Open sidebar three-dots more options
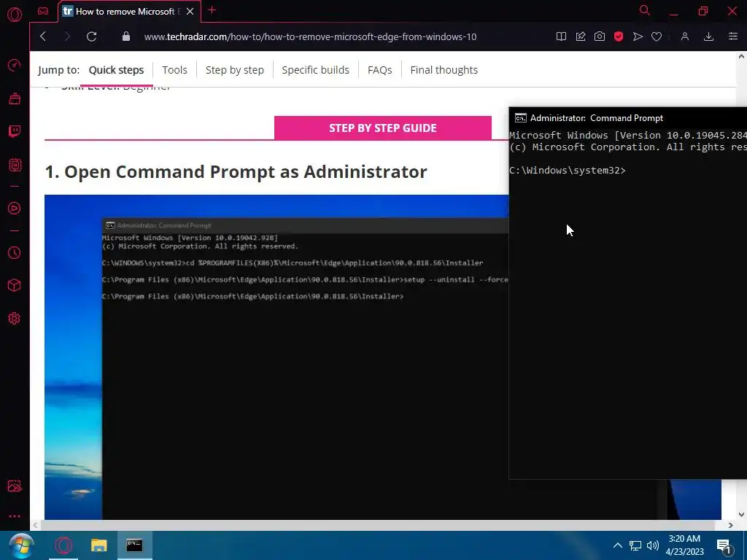 15,516
